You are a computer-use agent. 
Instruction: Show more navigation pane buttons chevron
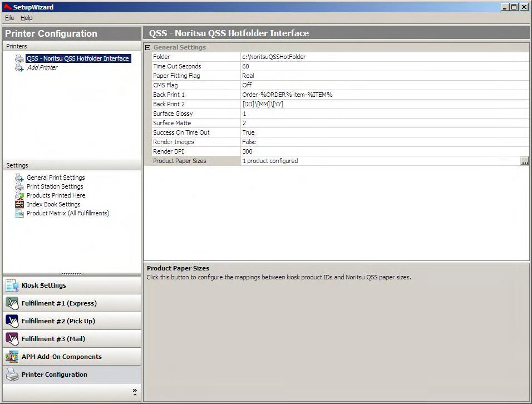point(135,392)
